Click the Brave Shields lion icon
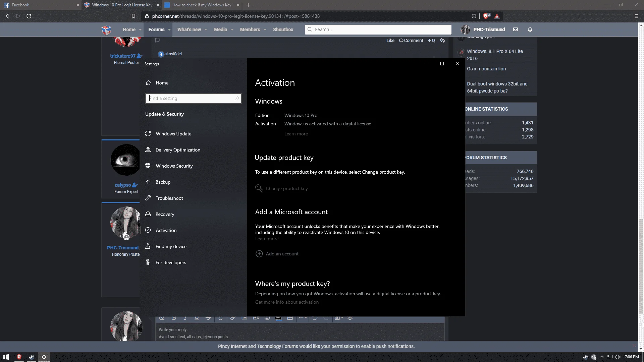 click(x=486, y=16)
